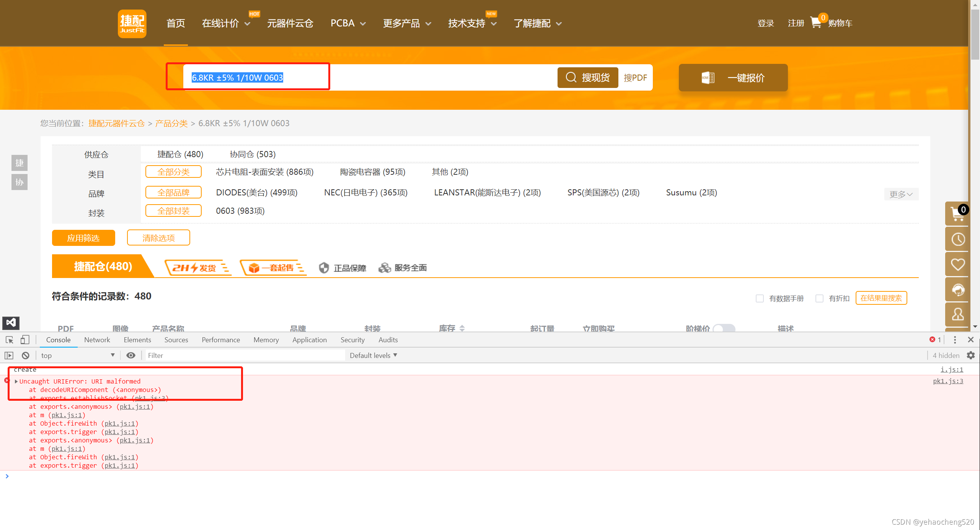
Task: Open the shopping cart from the right sidebar
Action: tap(957, 213)
